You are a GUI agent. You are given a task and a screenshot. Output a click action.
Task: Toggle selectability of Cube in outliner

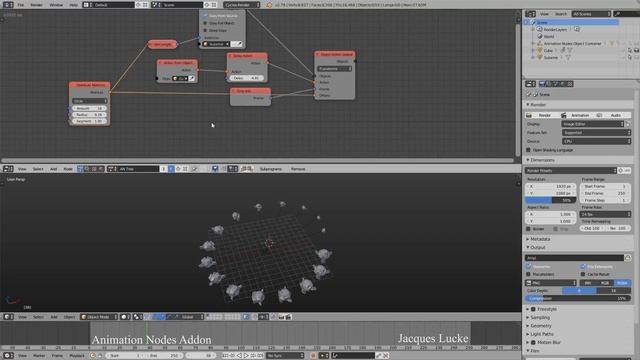[x=630, y=51]
